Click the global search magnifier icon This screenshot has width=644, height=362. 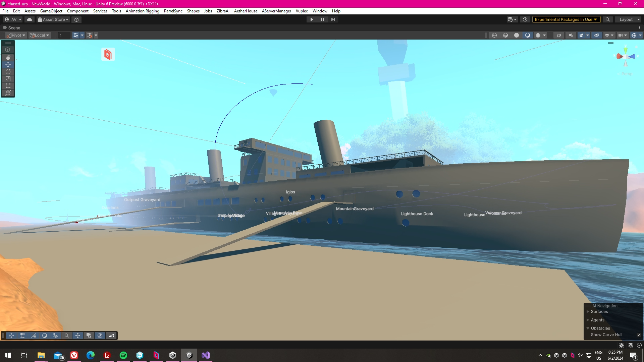click(607, 19)
